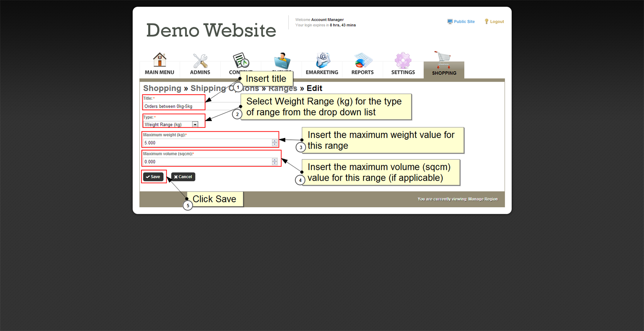Screen dimensions: 644x331
Task: Click the Demo Website title
Action: tap(211, 31)
